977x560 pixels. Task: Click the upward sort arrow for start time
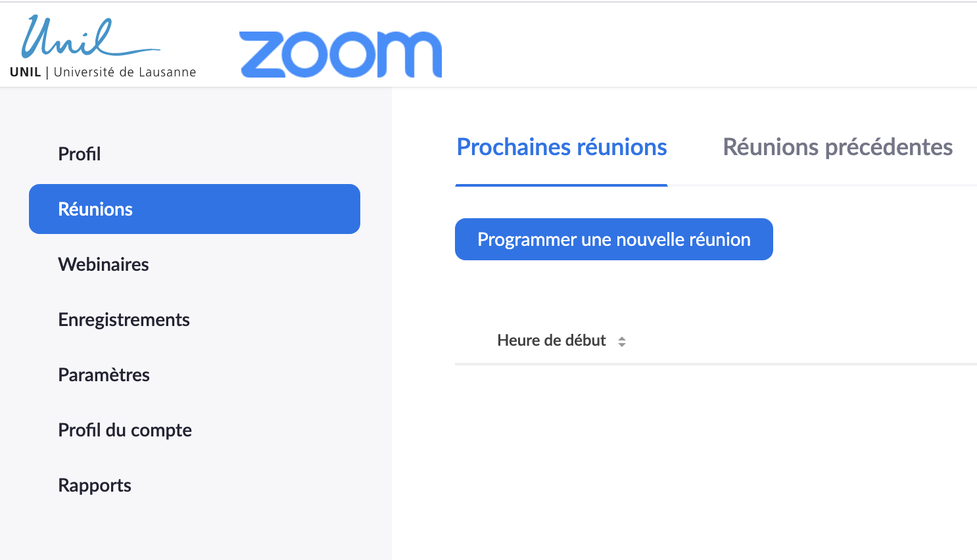pyautogui.click(x=622, y=338)
